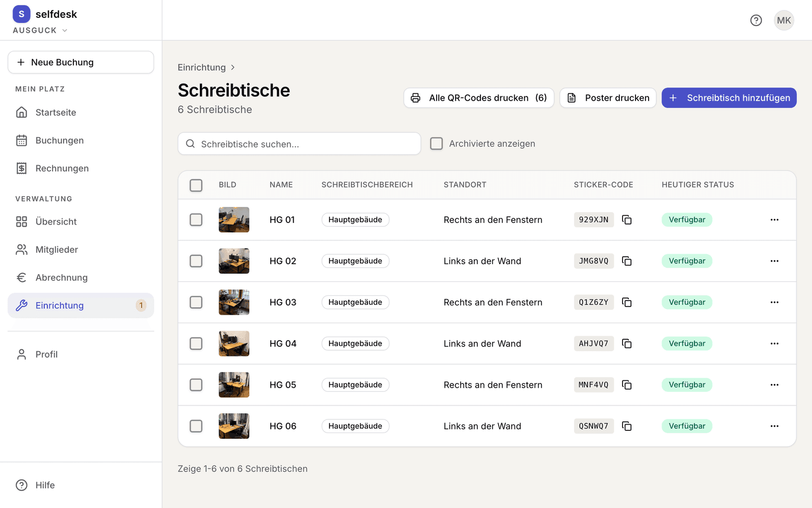Open the HG 05 desk thumbnail
The height and width of the screenshot is (508, 812).
tap(234, 385)
